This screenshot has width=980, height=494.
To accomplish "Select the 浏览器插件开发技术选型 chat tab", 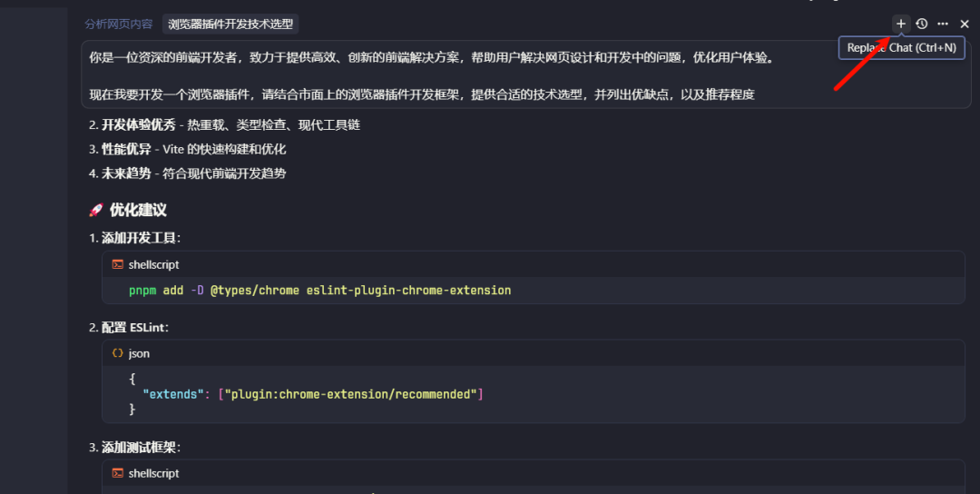I will coord(230,25).
